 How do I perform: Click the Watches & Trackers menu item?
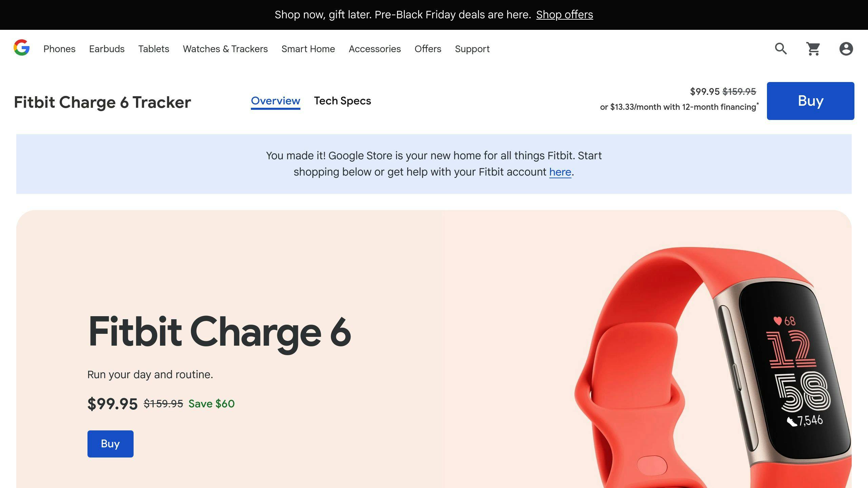(225, 49)
